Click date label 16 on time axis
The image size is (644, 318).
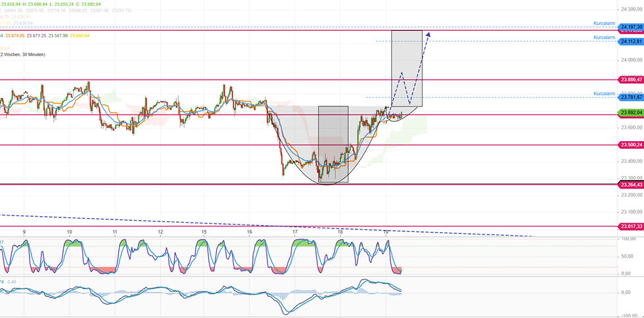coord(250,232)
